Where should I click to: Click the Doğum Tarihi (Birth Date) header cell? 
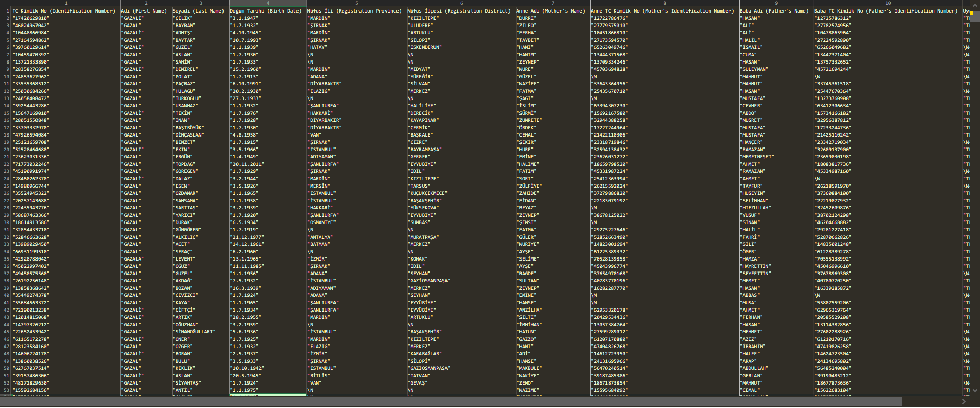266,11
